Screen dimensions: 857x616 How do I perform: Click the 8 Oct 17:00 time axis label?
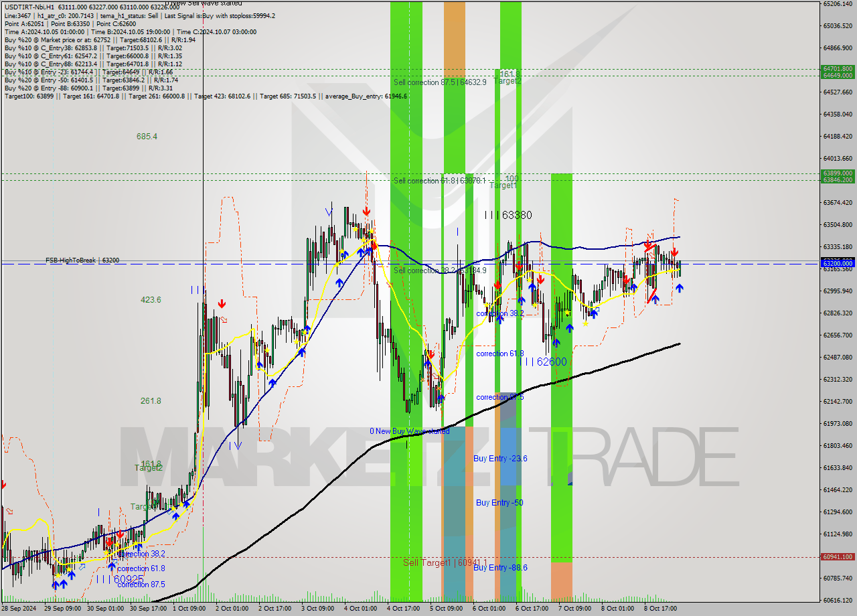[660, 609]
